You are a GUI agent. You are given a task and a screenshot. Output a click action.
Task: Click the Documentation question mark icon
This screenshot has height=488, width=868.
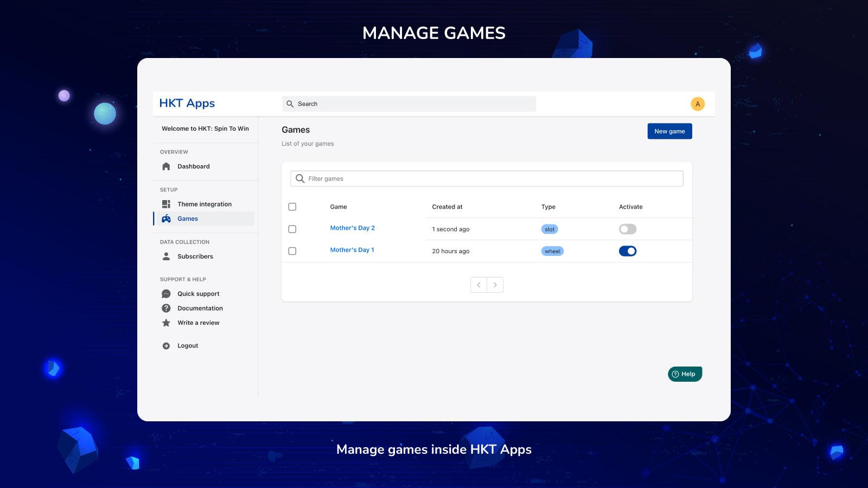tap(166, 308)
